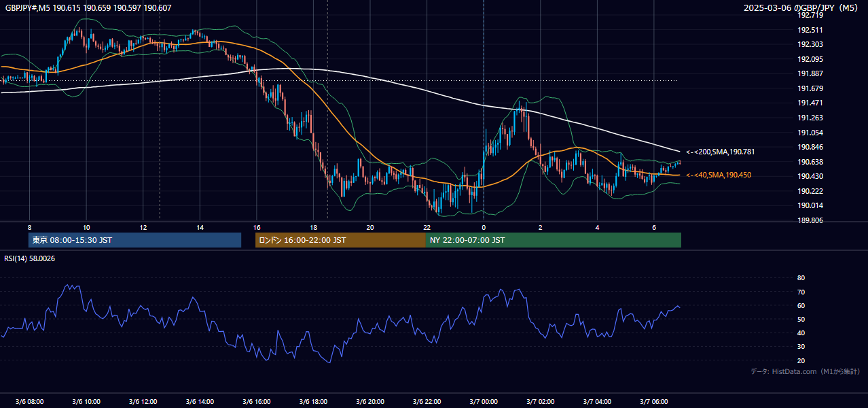
Task: Click RSI axis level 60
Action: point(801,305)
